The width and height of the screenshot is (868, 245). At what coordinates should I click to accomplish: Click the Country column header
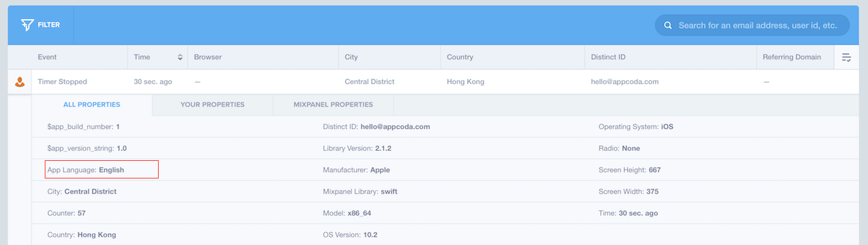pyautogui.click(x=460, y=58)
